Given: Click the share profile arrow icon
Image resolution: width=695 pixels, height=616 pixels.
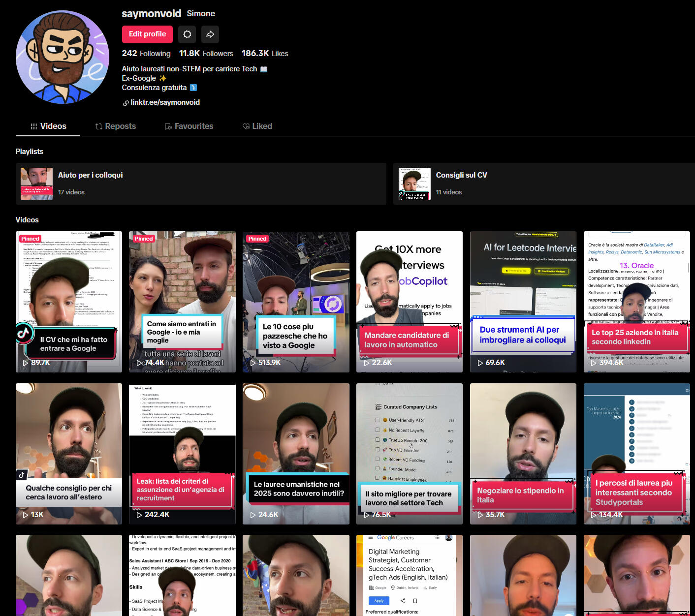Looking at the screenshot, I should pyautogui.click(x=210, y=34).
